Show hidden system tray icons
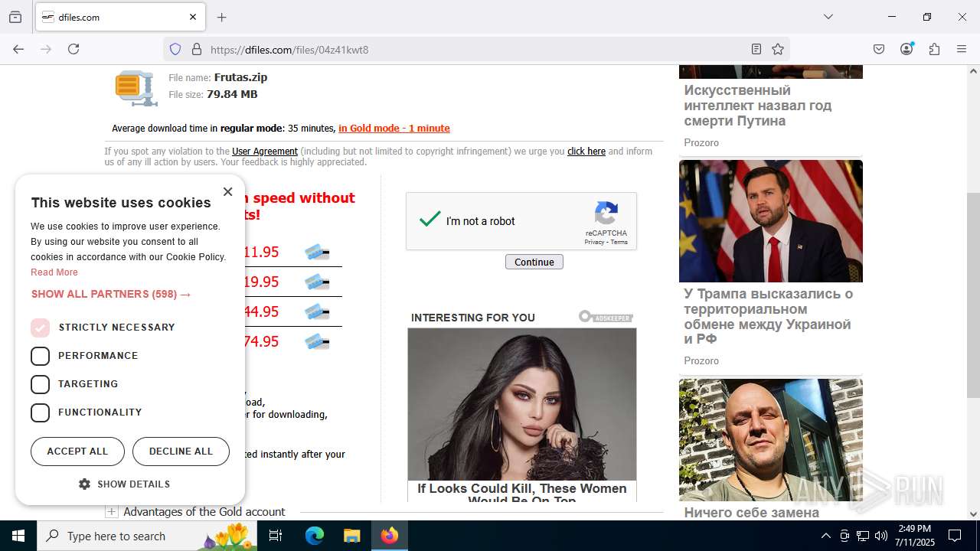The width and height of the screenshot is (980, 551). (825, 536)
